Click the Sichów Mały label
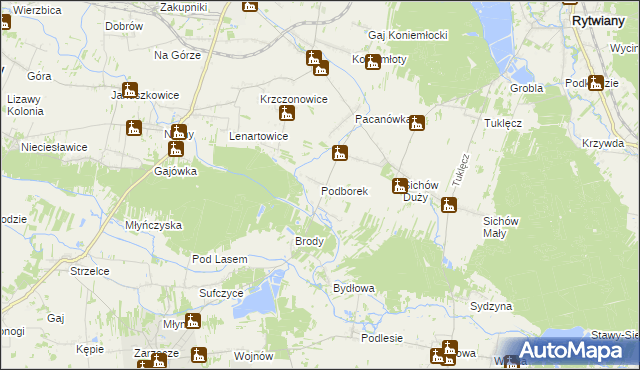 tap(501, 227)
